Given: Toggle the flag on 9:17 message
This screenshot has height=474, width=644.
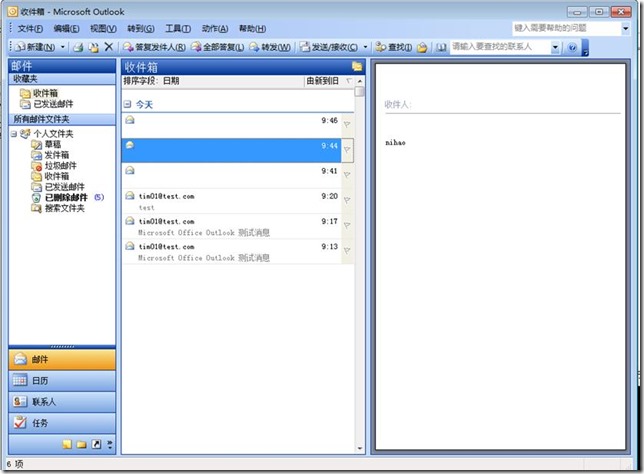Looking at the screenshot, I should tap(347, 225).
